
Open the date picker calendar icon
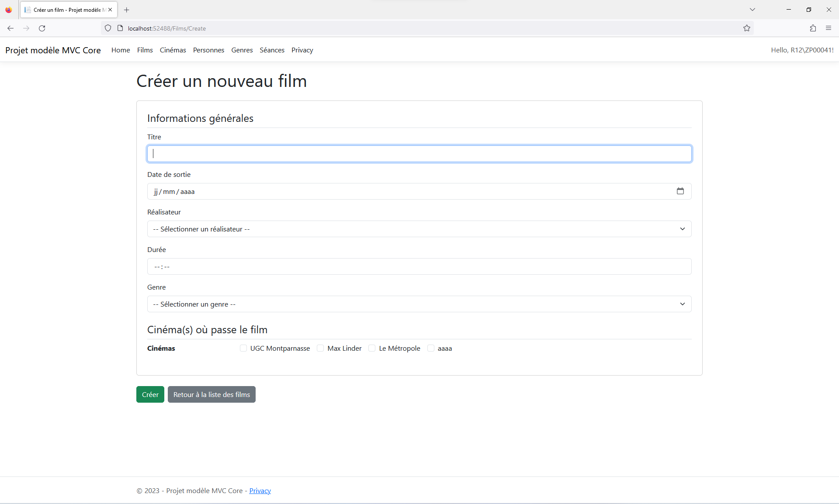(680, 191)
